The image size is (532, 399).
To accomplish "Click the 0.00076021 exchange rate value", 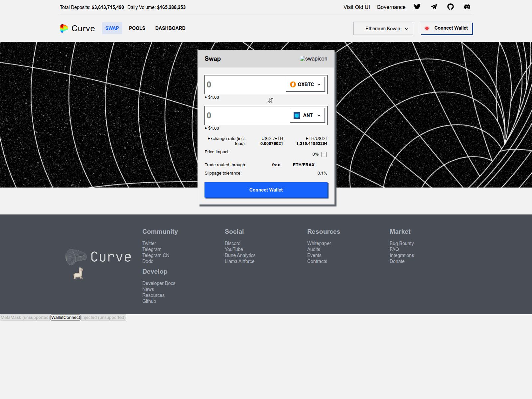I will click(x=272, y=144).
